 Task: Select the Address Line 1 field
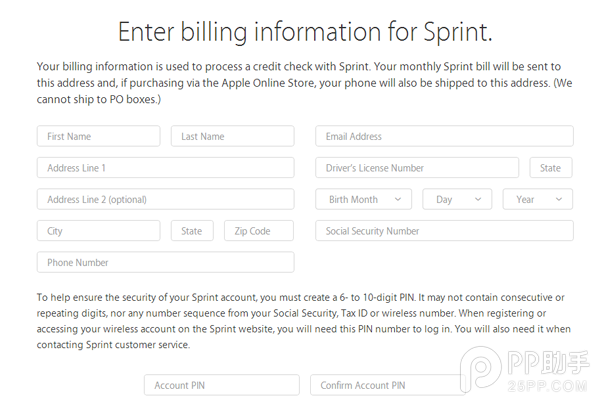click(x=165, y=168)
